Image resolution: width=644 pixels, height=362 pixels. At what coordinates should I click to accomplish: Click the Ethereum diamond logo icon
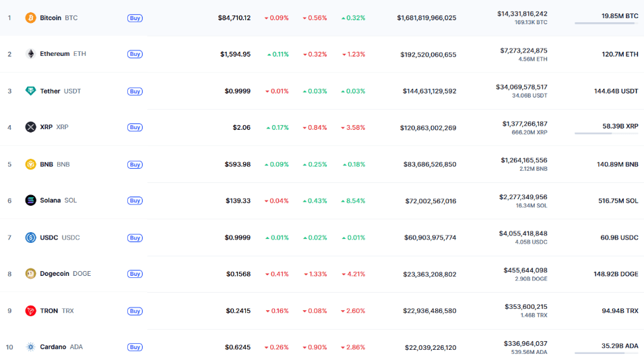30,54
